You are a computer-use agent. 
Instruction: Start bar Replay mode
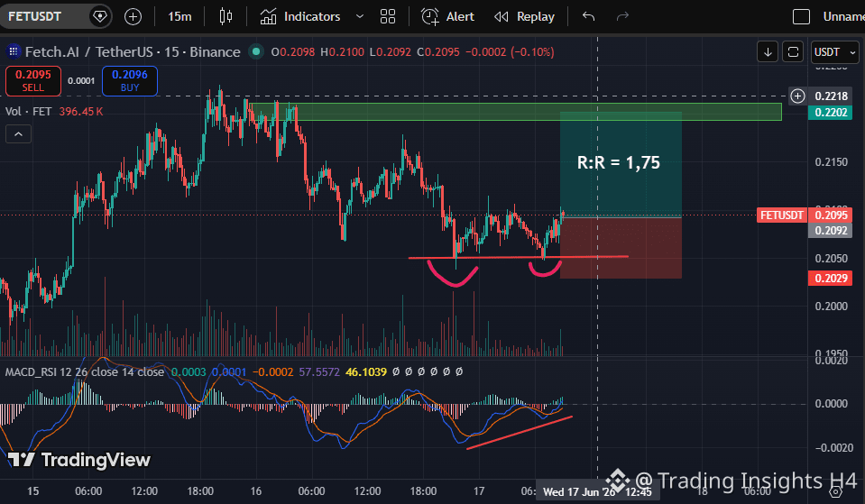click(x=524, y=16)
